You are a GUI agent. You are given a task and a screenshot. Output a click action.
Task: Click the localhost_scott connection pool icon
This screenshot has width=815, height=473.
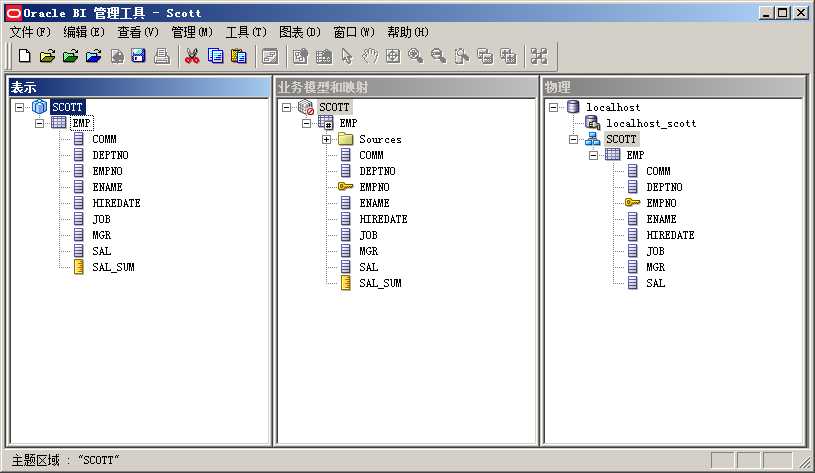click(x=593, y=123)
